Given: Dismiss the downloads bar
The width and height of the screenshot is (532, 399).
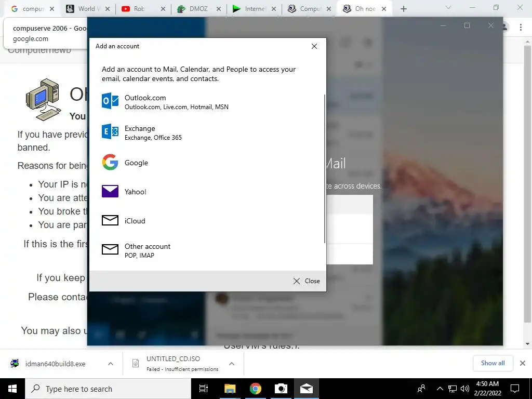Looking at the screenshot, I should pos(523,363).
